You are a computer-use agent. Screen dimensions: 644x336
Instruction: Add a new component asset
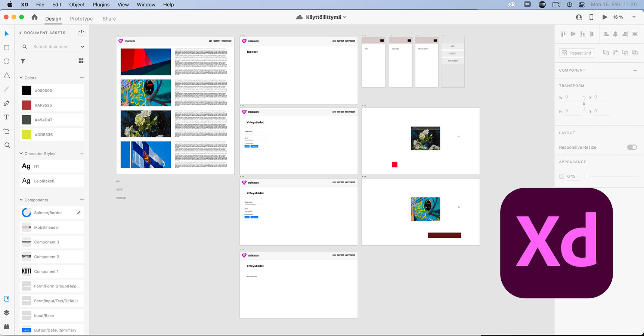pyautogui.click(x=82, y=200)
